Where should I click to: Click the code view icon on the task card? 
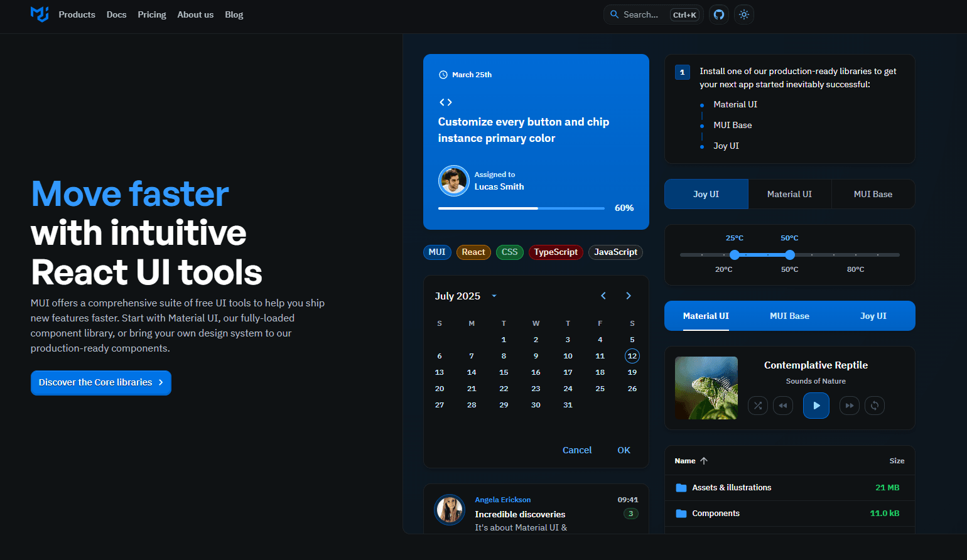pyautogui.click(x=446, y=101)
